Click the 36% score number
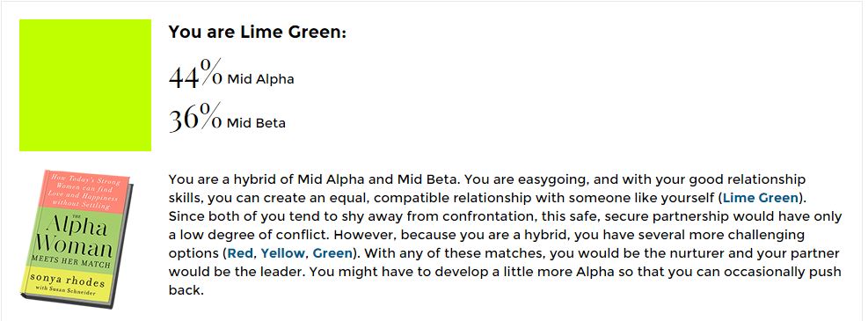The image size is (868, 321). (x=195, y=117)
